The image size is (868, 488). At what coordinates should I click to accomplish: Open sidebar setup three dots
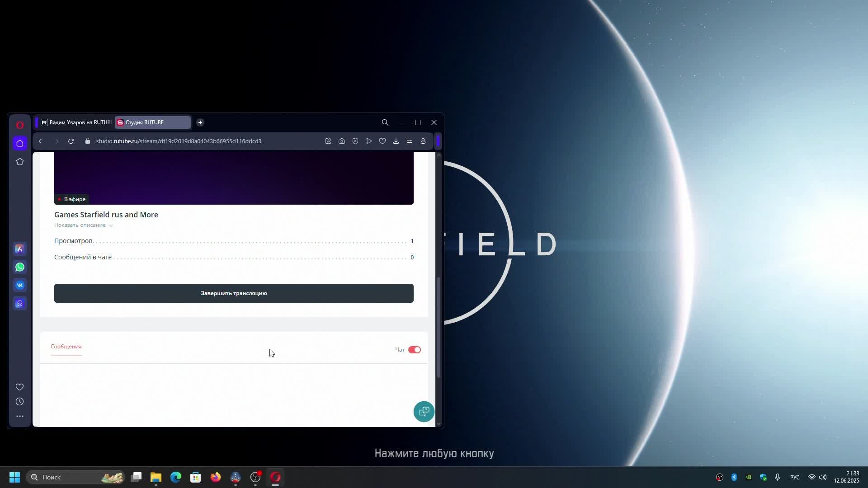[20, 416]
